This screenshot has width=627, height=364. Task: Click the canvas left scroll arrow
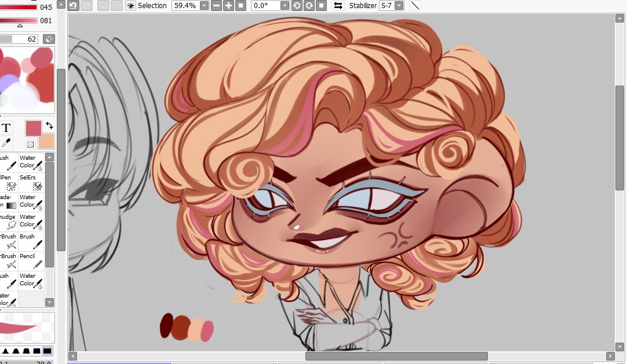(x=72, y=356)
